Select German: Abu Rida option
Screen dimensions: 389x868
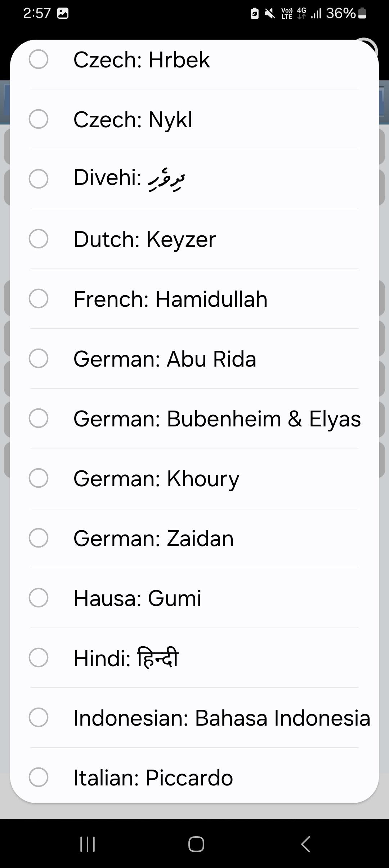click(39, 358)
